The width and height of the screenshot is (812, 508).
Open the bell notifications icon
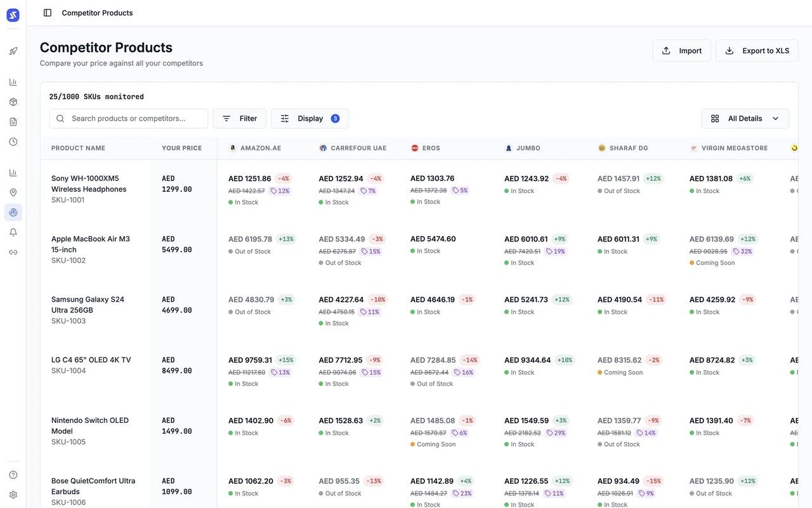coord(13,232)
